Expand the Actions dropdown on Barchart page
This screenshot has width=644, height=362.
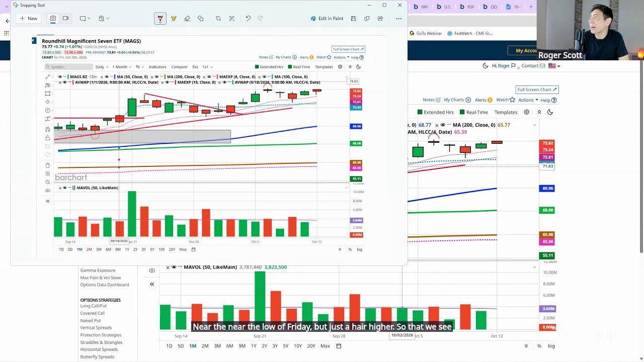[527, 100]
